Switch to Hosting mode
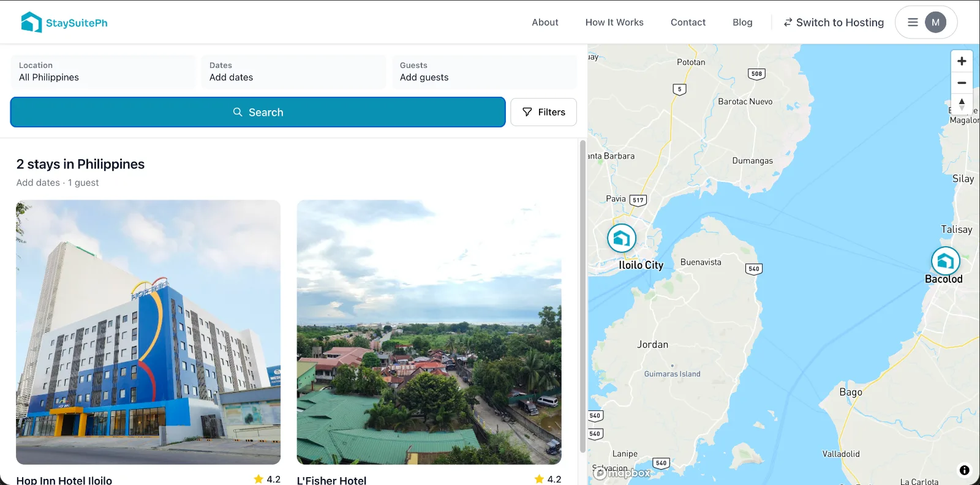980x485 pixels. click(834, 23)
